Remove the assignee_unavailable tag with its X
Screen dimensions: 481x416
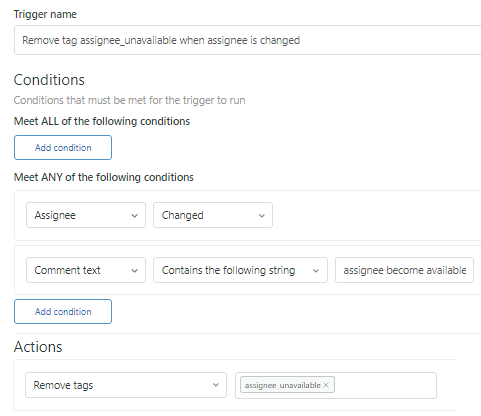[x=326, y=385]
